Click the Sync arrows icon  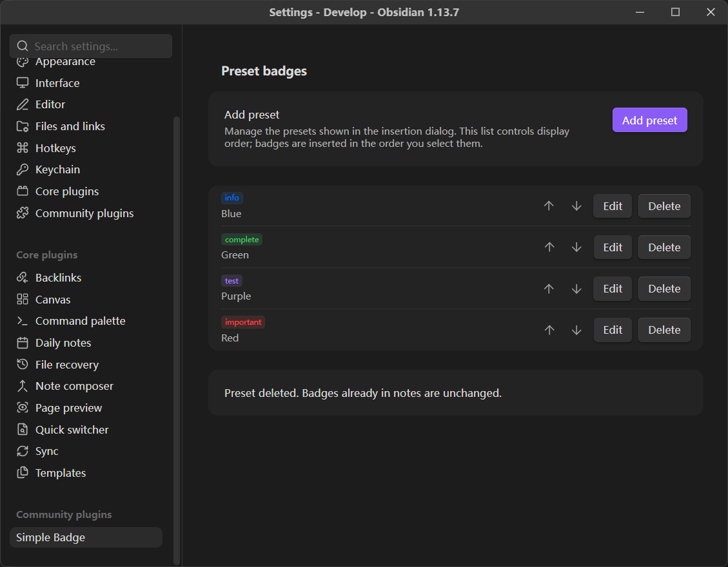pyautogui.click(x=23, y=451)
